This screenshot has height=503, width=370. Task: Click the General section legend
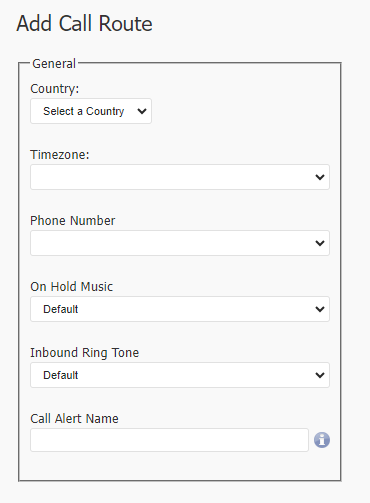(54, 64)
